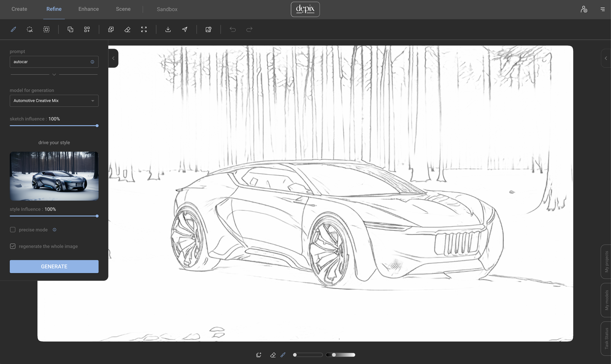This screenshot has width=611, height=364.
Task: Switch to the Enhance tab
Action: point(89,9)
